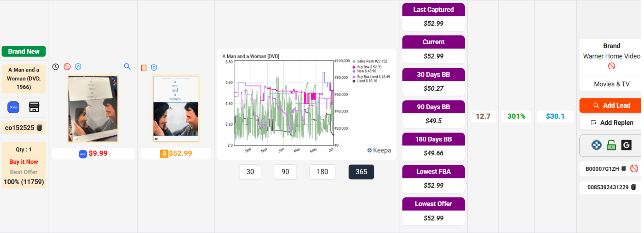644x233 pixels.
Task: Click the magnifier icon above eBay image
Action: pyautogui.click(x=127, y=67)
